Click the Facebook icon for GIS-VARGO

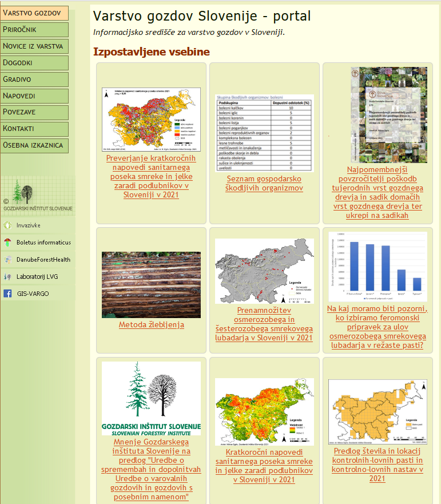tap(7, 294)
